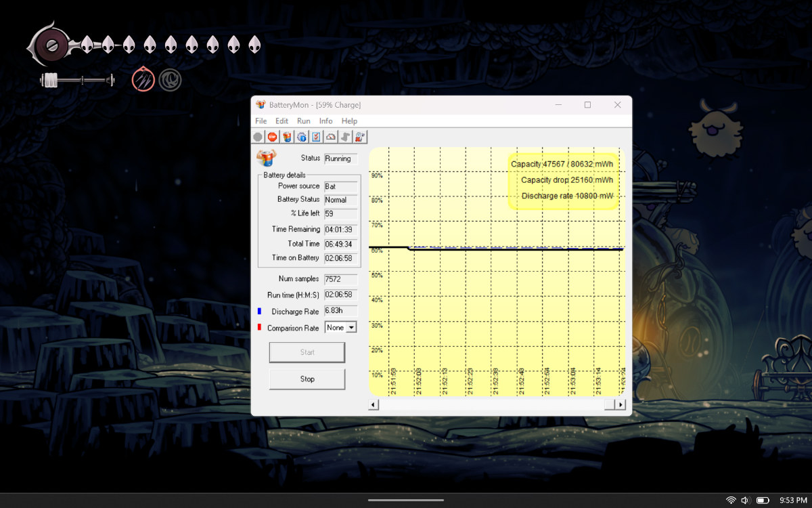Open the Run menu
The width and height of the screenshot is (812, 508).
[304, 121]
